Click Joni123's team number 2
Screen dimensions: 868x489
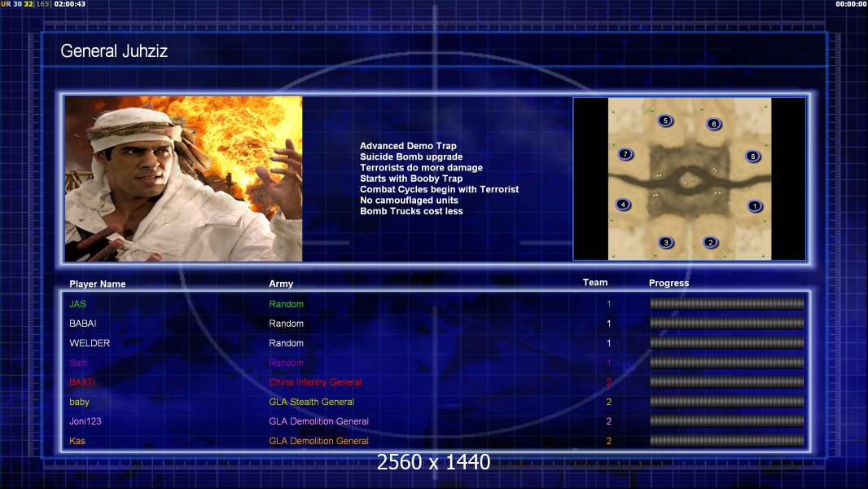pyautogui.click(x=608, y=421)
